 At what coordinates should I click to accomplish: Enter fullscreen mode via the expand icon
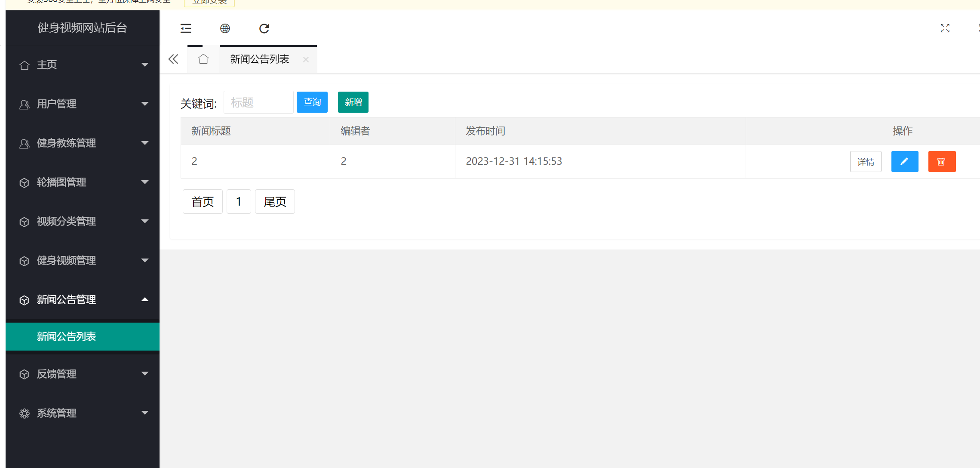tap(944, 28)
